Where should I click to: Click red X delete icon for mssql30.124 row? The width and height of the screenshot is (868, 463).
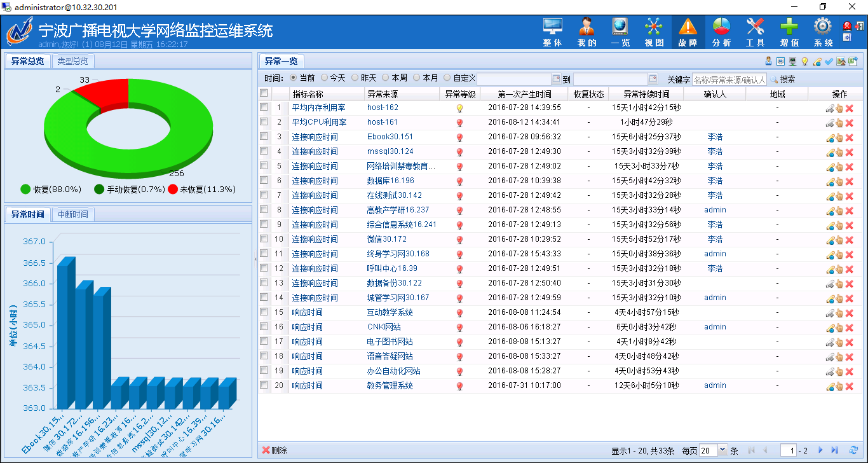pos(849,152)
